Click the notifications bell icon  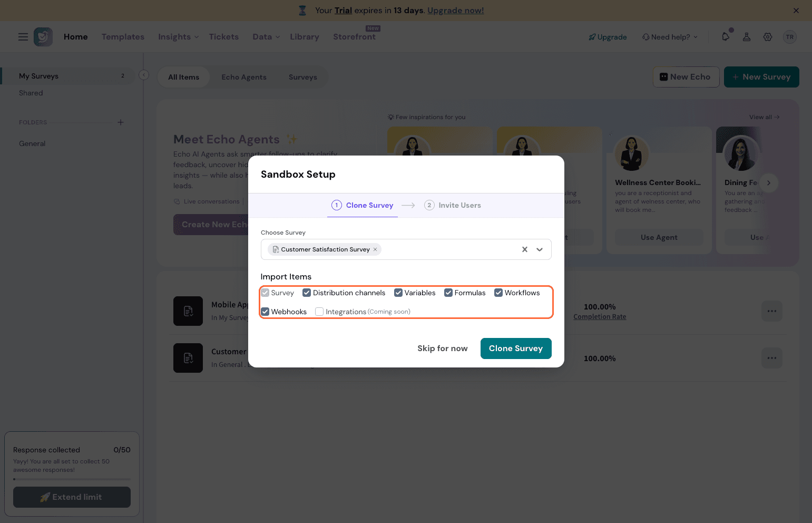(726, 37)
